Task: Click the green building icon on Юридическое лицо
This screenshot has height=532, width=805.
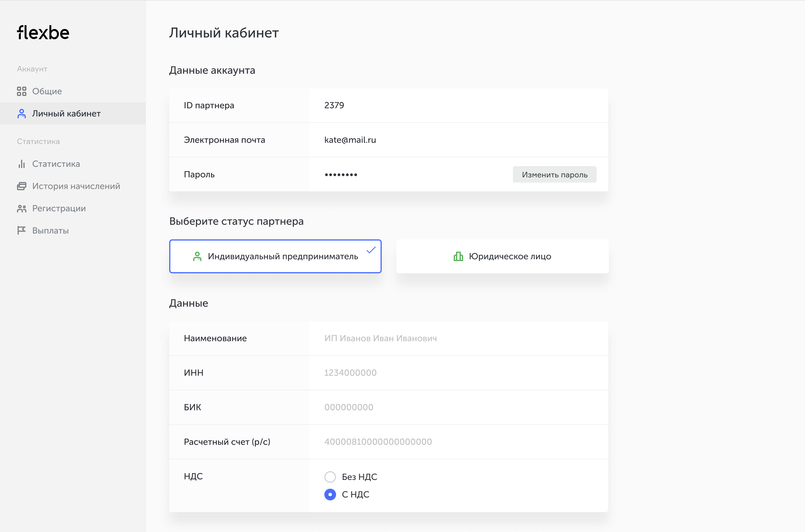Action: click(458, 257)
